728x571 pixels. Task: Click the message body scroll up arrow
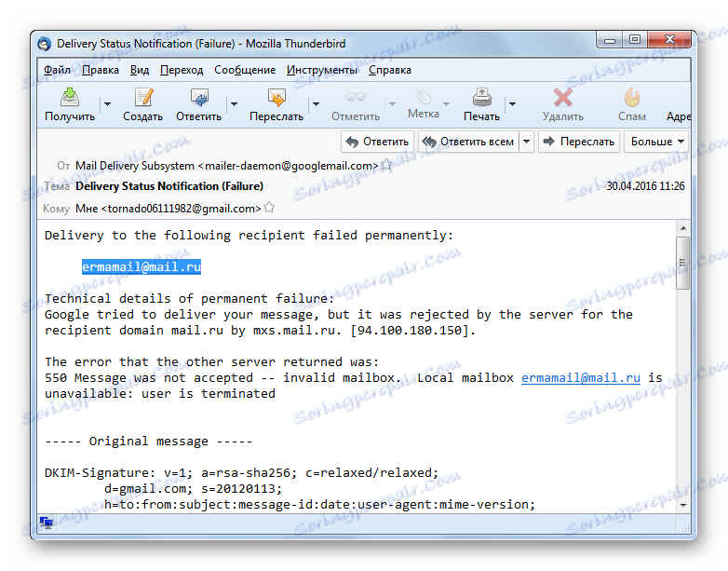click(x=683, y=228)
